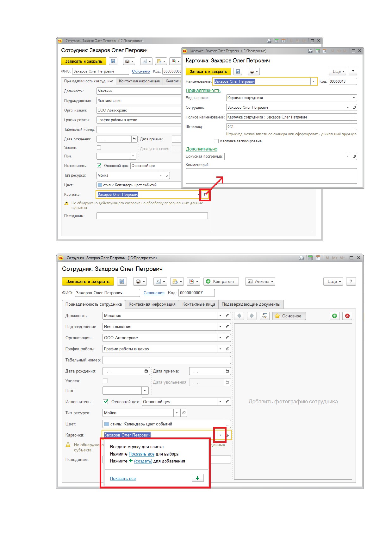Click the calendar icon in bottom window title bar

click(318, 258)
